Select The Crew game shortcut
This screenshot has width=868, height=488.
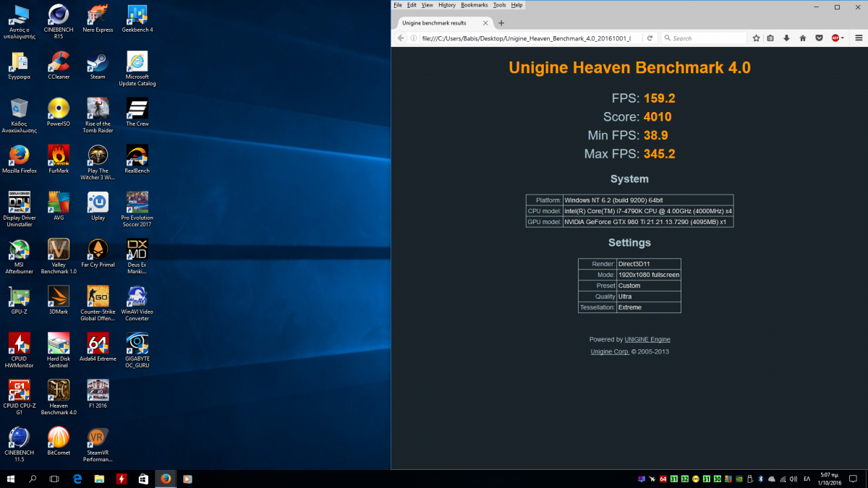137,113
